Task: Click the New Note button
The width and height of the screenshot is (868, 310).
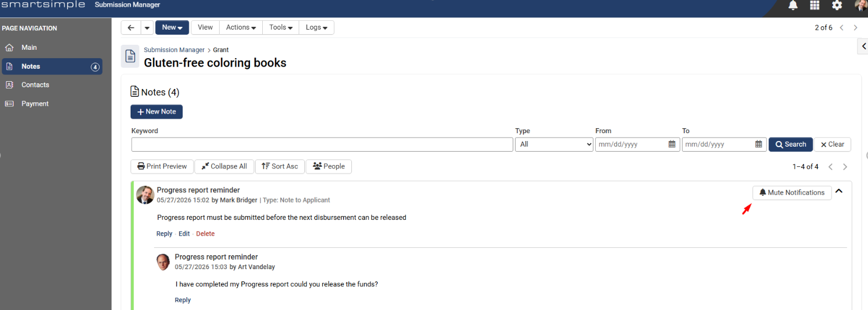Action: click(156, 112)
